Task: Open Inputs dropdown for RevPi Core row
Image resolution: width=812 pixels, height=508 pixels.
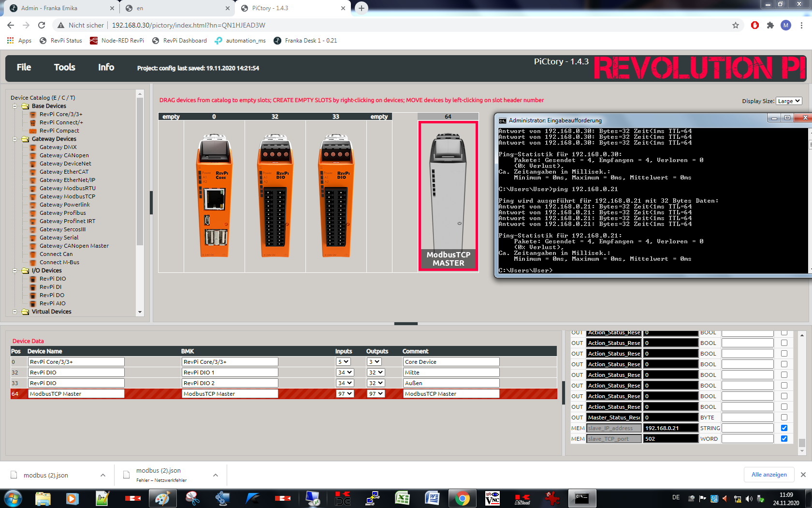Action: [344, 362]
